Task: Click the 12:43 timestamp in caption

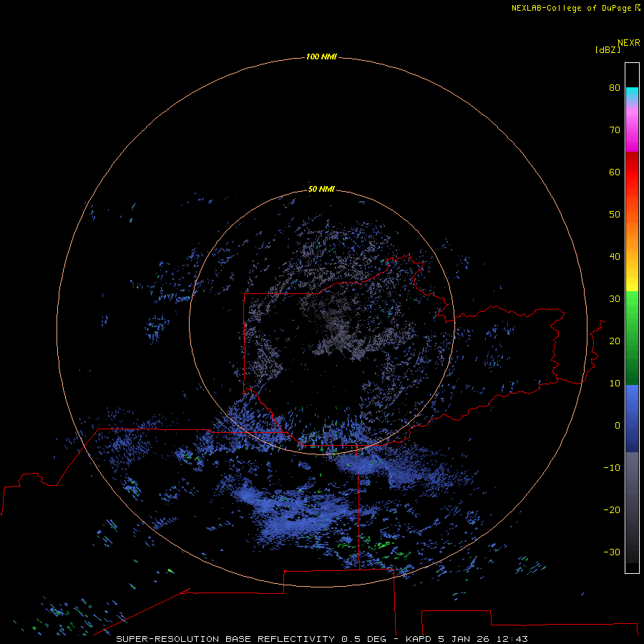Action: click(x=512, y=639)
